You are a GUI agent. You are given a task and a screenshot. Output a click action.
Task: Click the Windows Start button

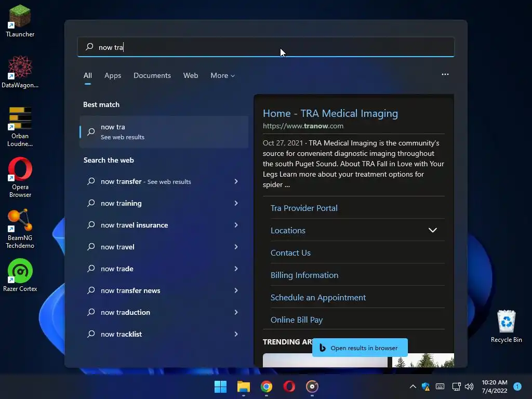tap(220, 387)
